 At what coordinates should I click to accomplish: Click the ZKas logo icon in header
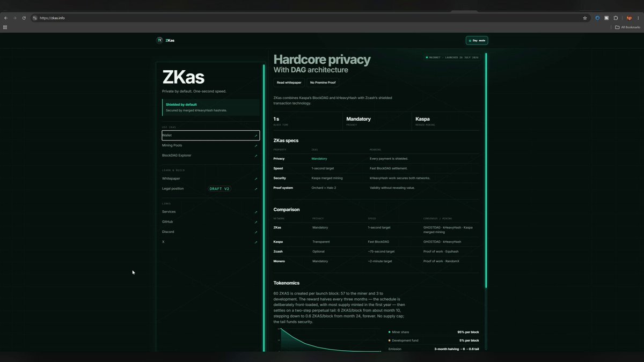click(x=159, y=40)
